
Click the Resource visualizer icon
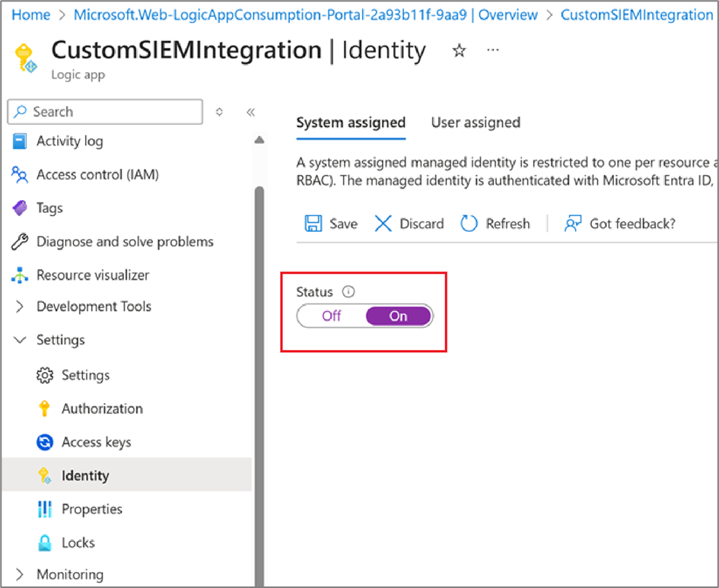pyautogui.click(x=20, y=275)
